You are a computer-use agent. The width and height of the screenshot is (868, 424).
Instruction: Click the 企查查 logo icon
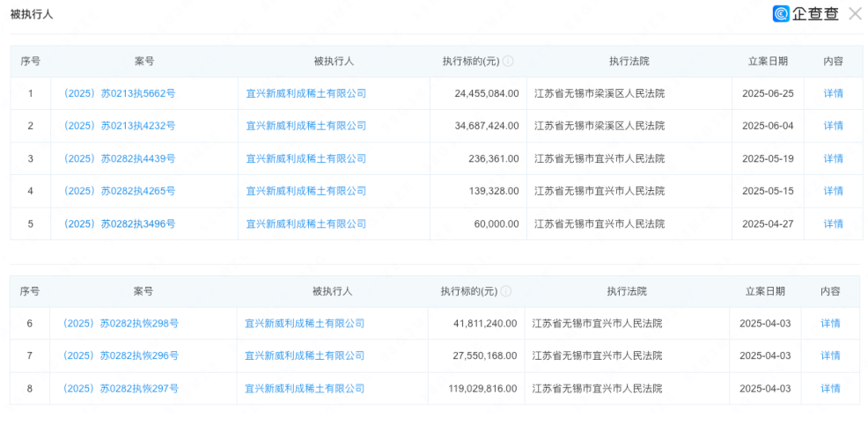click(781, 14)
